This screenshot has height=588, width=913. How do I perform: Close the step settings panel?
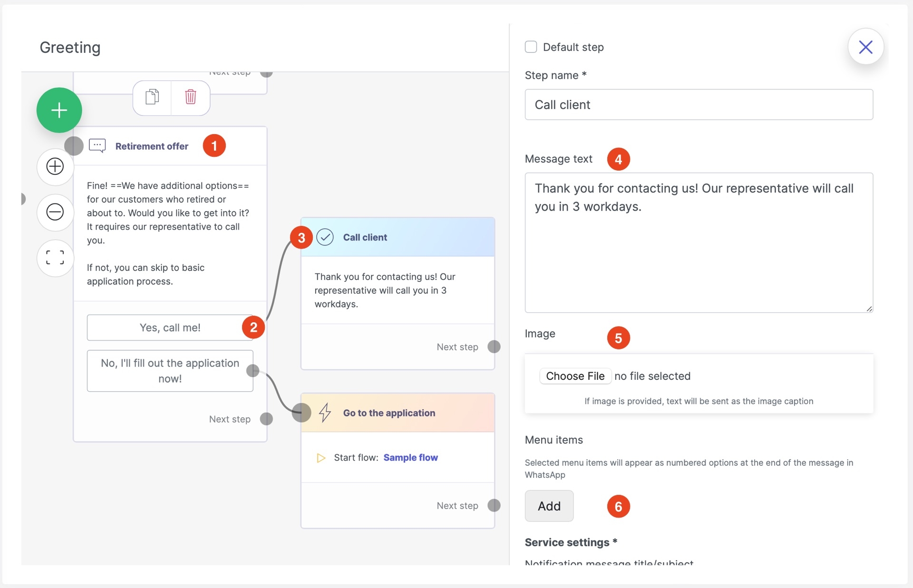point(865,47)
